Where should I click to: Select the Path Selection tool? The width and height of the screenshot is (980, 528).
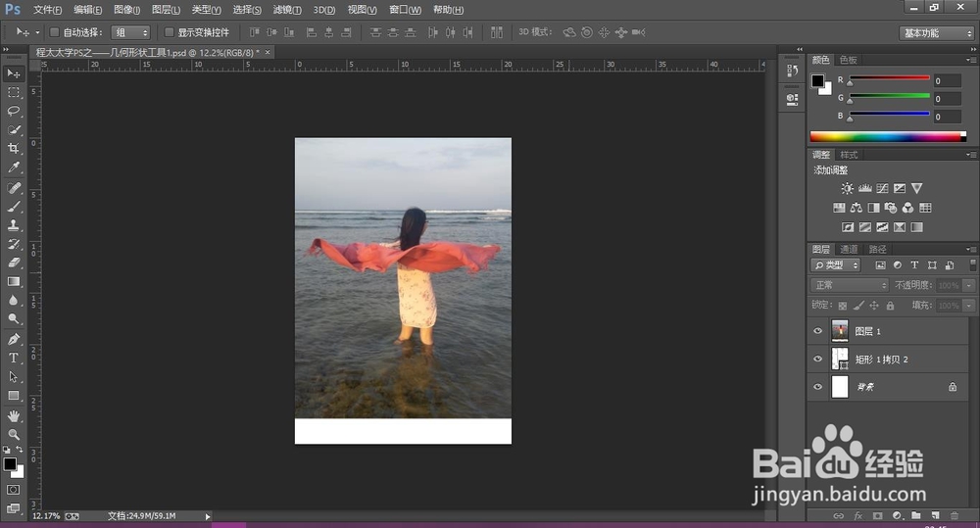click(x=13, y=377)
